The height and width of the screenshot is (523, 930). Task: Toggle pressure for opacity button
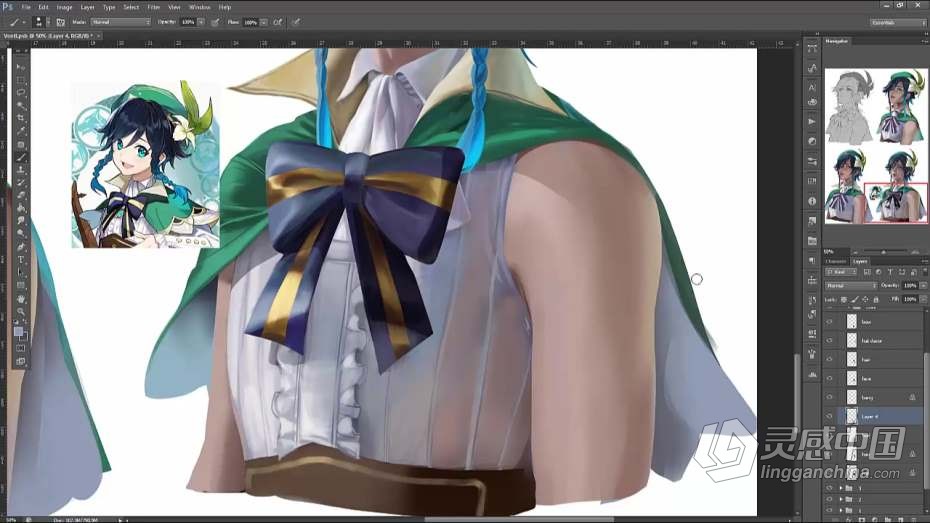click(x=215, y=22)
